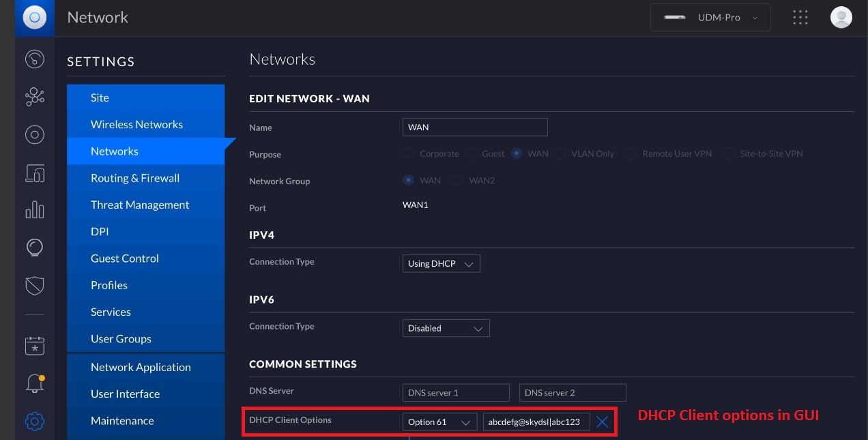Screen dimensions: 868x440
Task: Click the DNS server 1 input field
Action: (x=455, y=392)
